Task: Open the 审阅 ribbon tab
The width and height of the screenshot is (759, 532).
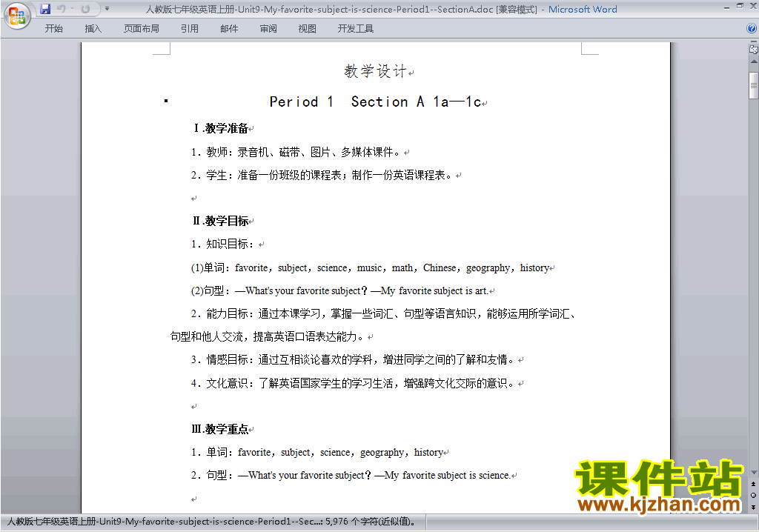Action: (268, 29)
